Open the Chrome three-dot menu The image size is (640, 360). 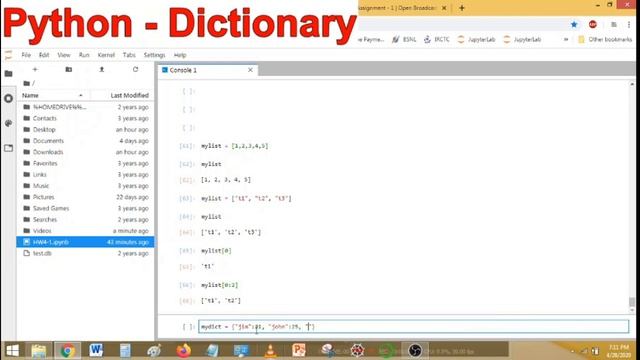coord(629,24)
